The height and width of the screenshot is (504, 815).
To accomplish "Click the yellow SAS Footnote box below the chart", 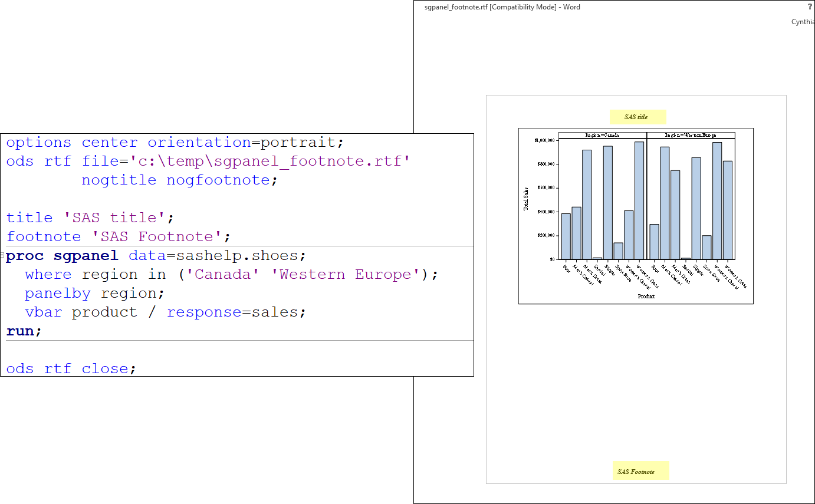I will coord(641,470).
